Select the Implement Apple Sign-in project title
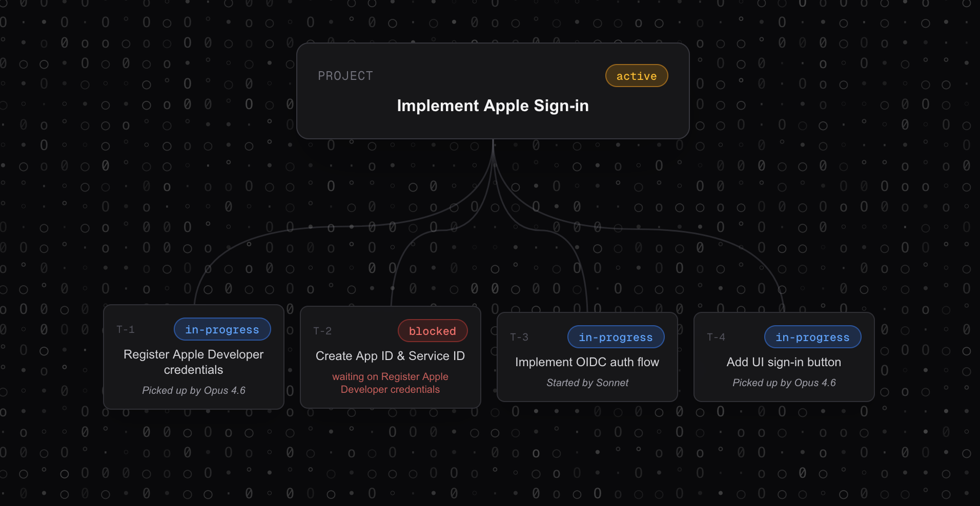980x506 pixels. coord(493,106)
